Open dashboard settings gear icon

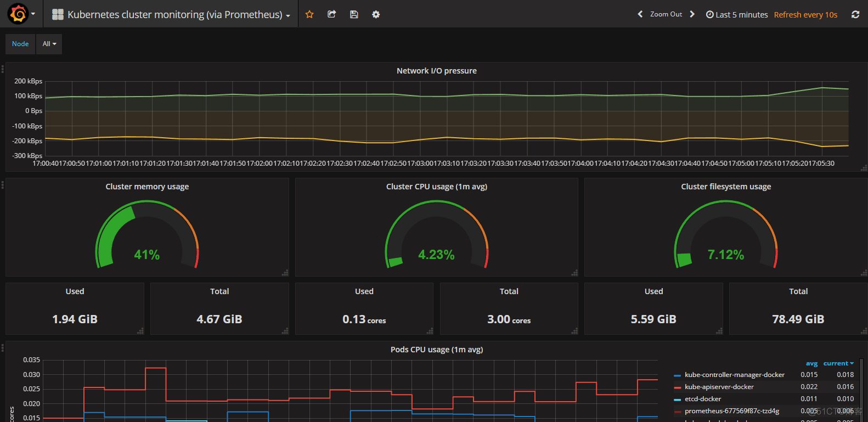click(376, 14)
